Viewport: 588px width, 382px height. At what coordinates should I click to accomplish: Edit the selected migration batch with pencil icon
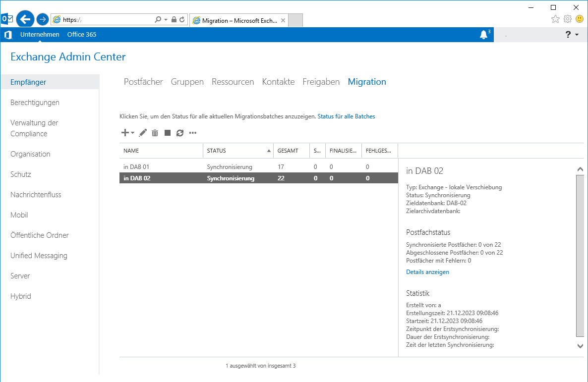(x=143, y=133)
